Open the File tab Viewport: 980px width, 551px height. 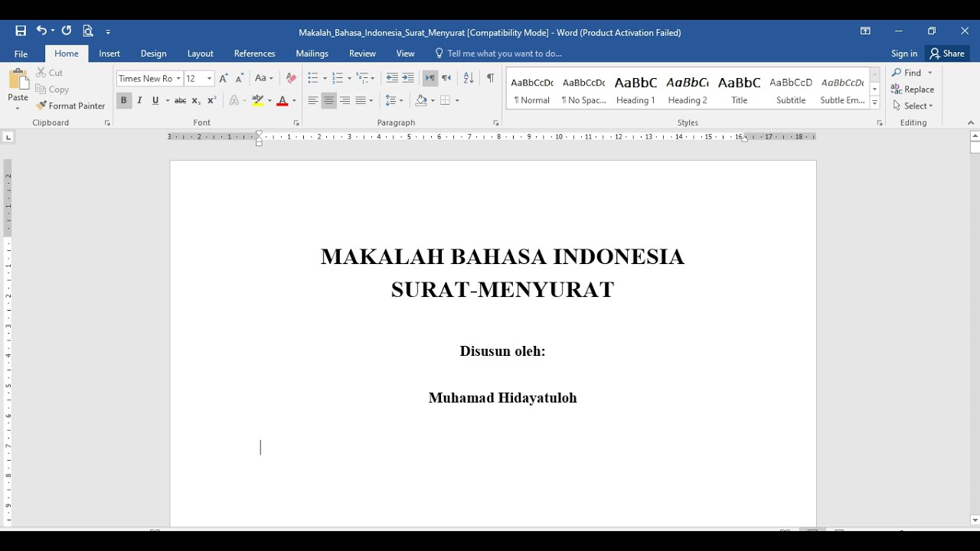coord(21,54)
